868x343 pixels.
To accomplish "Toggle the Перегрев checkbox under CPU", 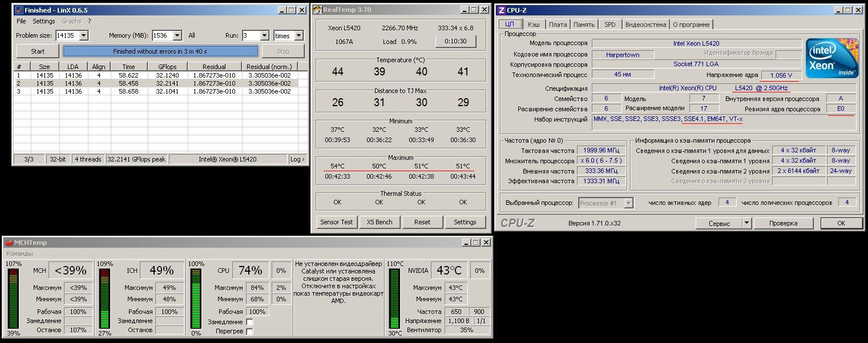I will point(249,332).
